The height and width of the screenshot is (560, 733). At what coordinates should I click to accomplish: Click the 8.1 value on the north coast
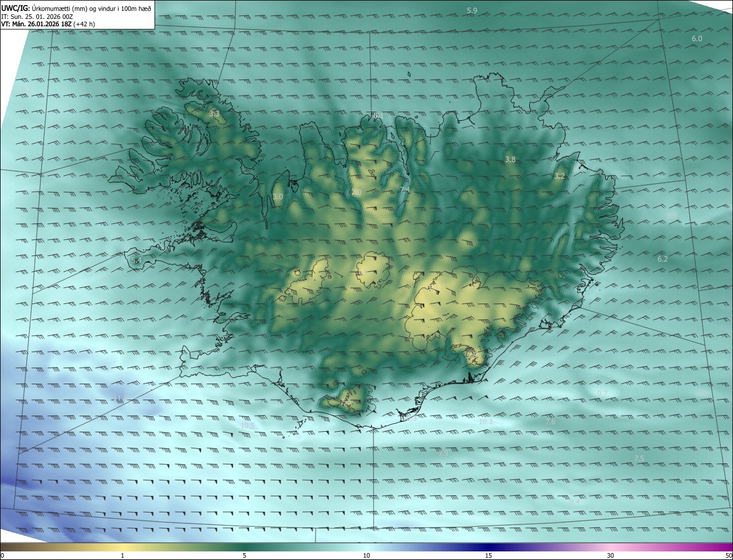pyautogui.click(x=378, y=116)
